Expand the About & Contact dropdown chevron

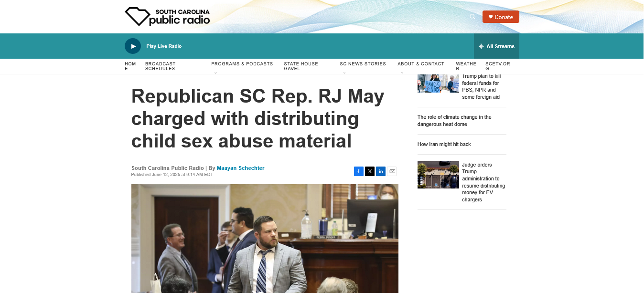click(x=402, y=73)
